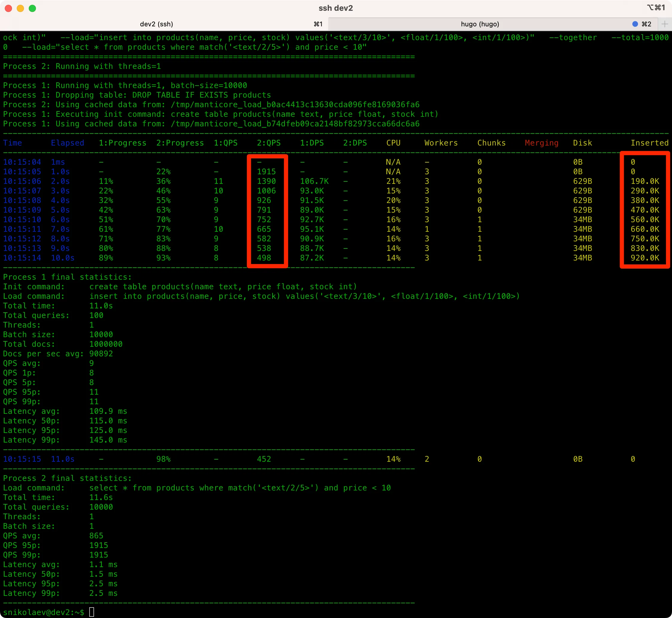Click the Total docs value 1000000
672x618 pixels.
point(106,344)
